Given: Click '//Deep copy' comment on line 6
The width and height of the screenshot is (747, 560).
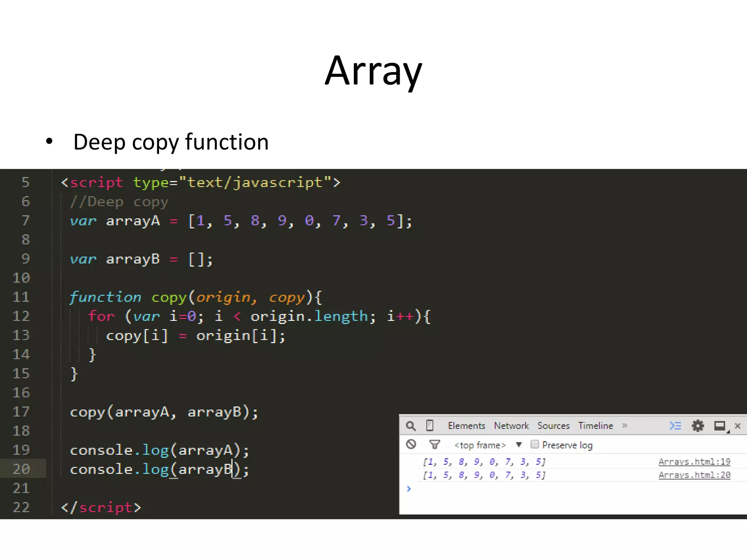Looking at the screenshot, I should tap(119, 202).
